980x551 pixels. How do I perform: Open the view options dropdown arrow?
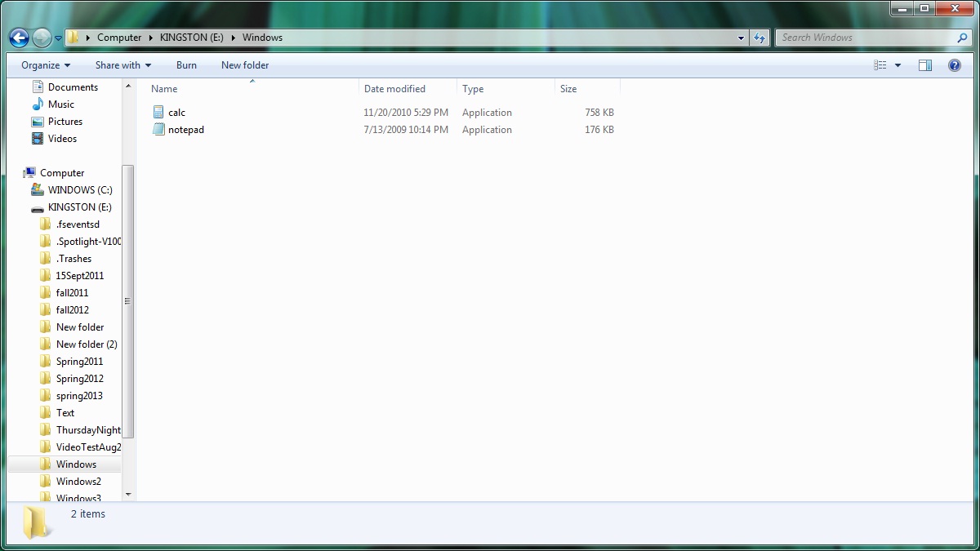click(x=898, y=65)
